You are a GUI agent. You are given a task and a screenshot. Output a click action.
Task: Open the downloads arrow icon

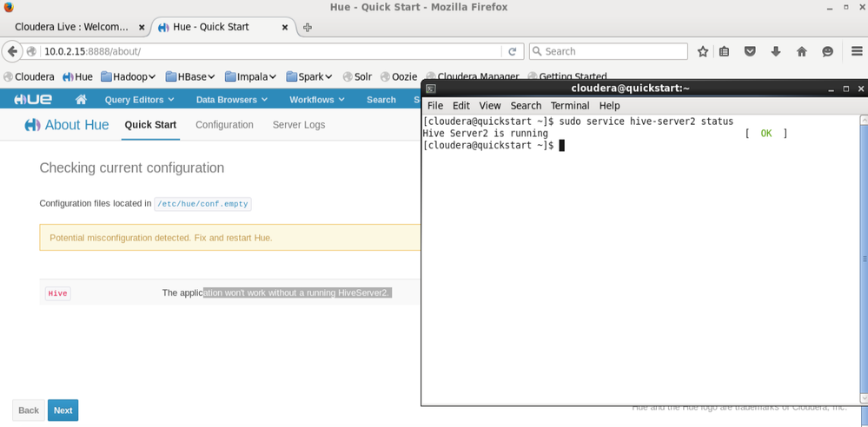(776, 51)
